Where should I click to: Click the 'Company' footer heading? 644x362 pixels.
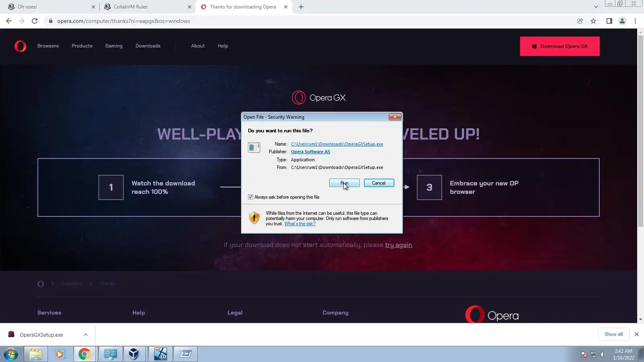336,313
